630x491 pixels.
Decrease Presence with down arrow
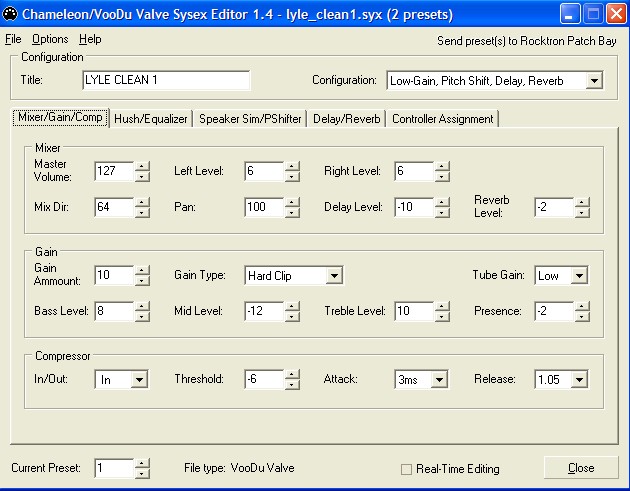click(582, 317)
